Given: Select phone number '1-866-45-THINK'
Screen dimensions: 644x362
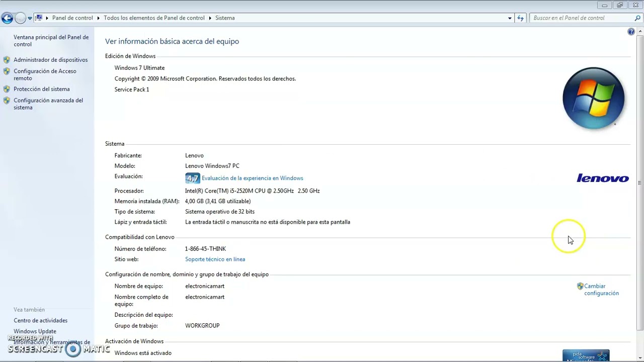Looking at the screenshot, I should [x=205, y=249].
